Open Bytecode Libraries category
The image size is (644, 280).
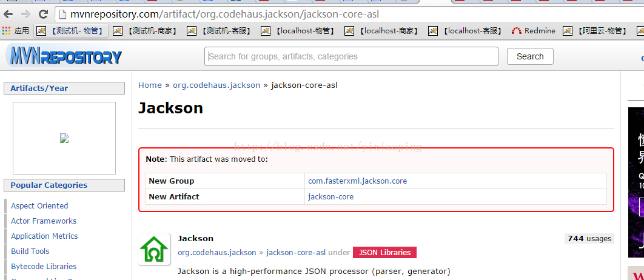(x=44, y=267)
